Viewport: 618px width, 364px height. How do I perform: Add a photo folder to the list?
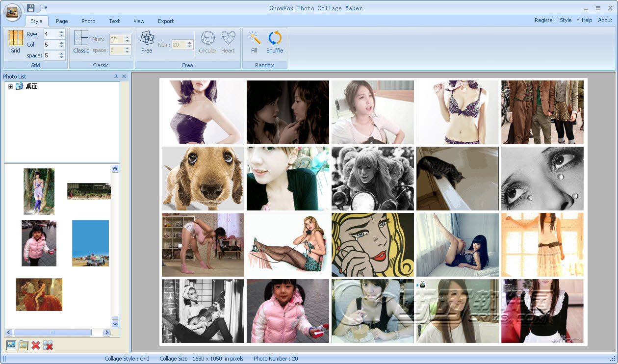[23, 345]
